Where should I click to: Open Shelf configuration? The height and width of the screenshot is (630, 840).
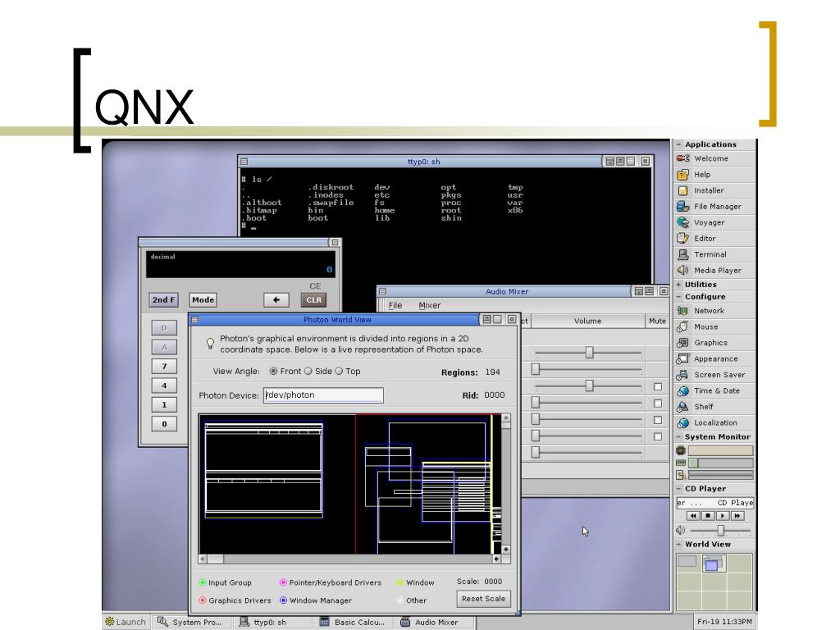714,407
